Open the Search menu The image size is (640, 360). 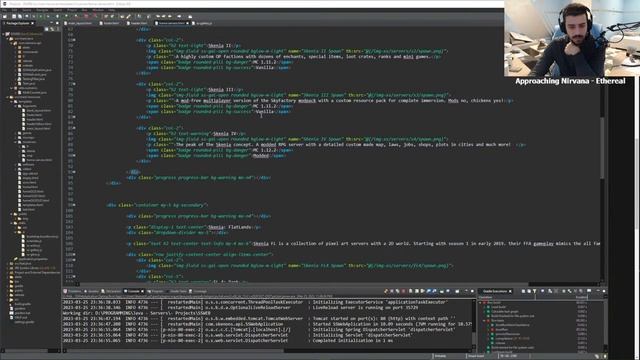click(x=58, y=10)
